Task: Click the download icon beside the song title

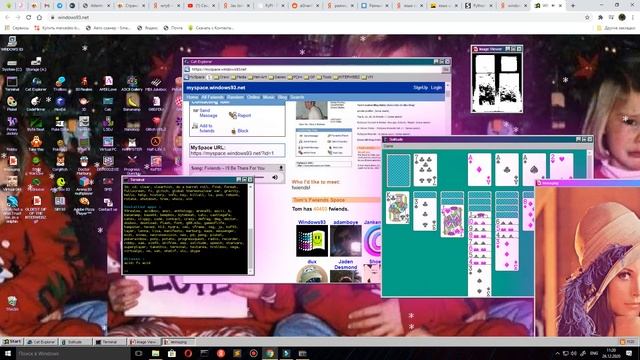Action: pyautogui.click(x=281, y=168)
